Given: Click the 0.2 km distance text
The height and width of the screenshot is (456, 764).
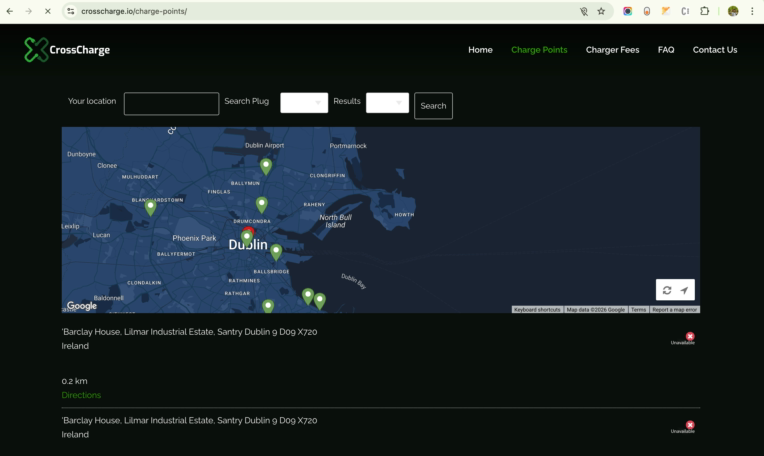Looking at the screenshot, I should tap(75, 381).
